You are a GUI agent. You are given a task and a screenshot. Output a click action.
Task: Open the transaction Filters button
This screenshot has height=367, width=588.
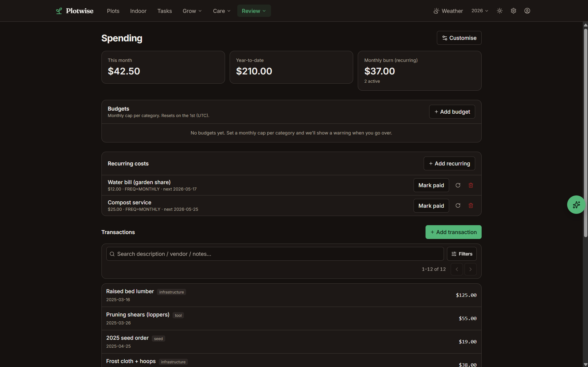(x=462, y=254)
